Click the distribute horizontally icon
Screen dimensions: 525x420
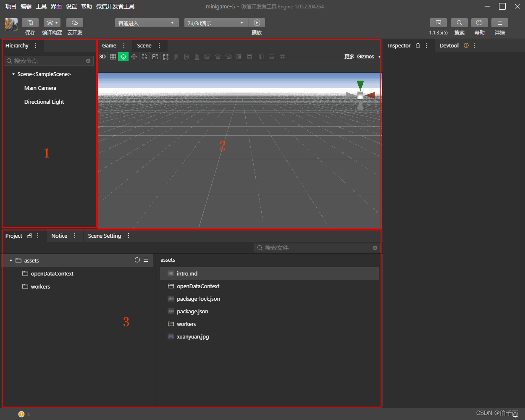(261, 57)
